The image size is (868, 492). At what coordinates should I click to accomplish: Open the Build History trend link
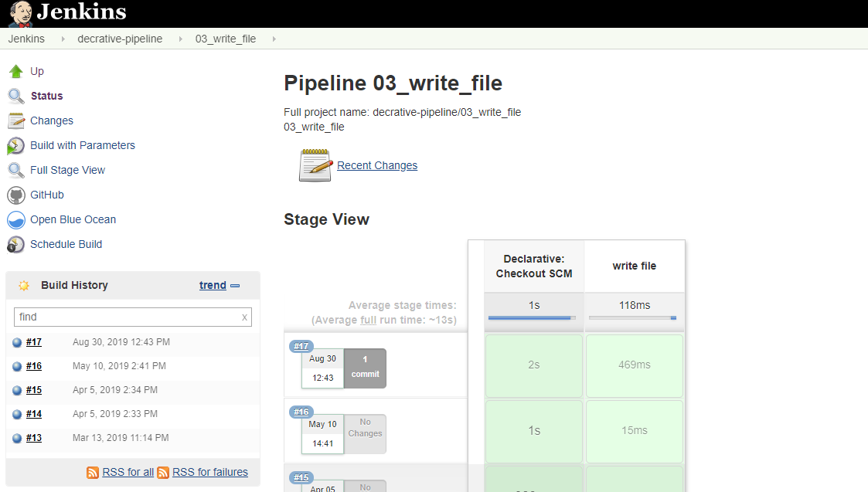click(213, 285)
